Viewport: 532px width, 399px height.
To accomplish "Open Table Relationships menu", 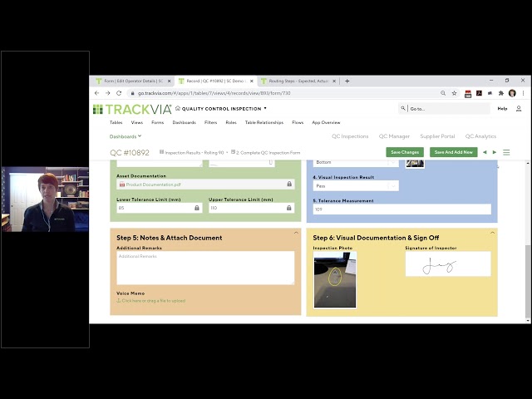I will click(x=264, y=122).
